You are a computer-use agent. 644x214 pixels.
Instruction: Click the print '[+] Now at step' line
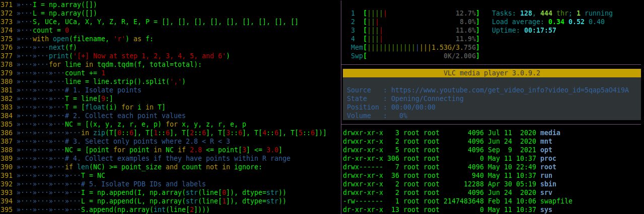[139, 56]
